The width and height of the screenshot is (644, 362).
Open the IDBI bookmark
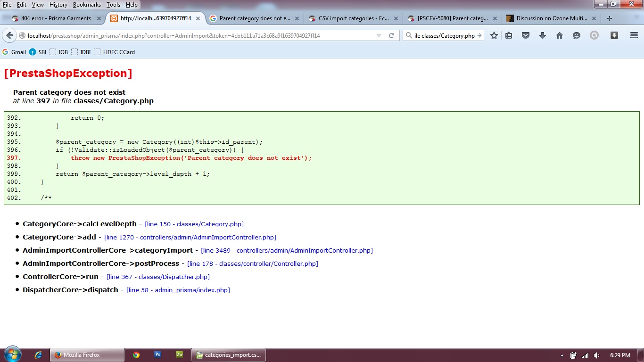[81, 52]
